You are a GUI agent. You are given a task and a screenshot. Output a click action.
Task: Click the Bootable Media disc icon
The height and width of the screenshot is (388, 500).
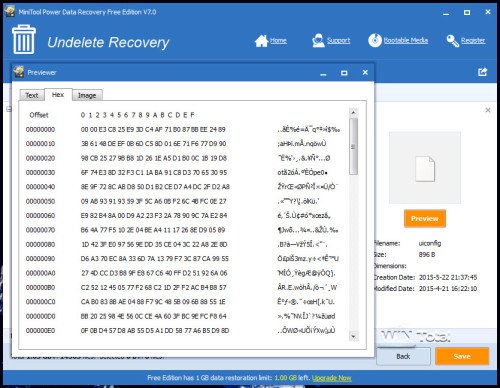tap(375, 40)
